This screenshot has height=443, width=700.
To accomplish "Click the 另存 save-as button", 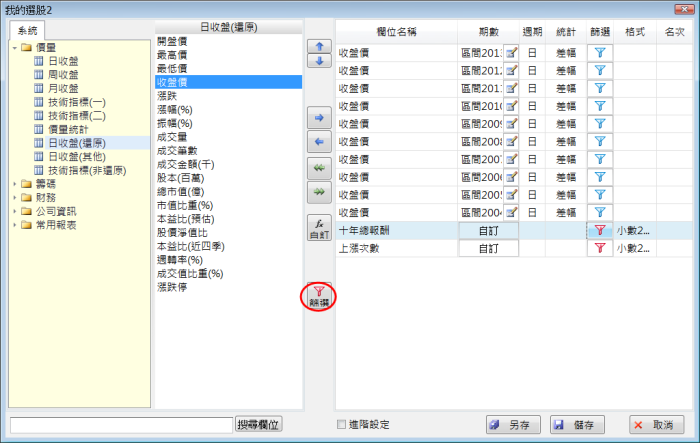I will 513,425.
